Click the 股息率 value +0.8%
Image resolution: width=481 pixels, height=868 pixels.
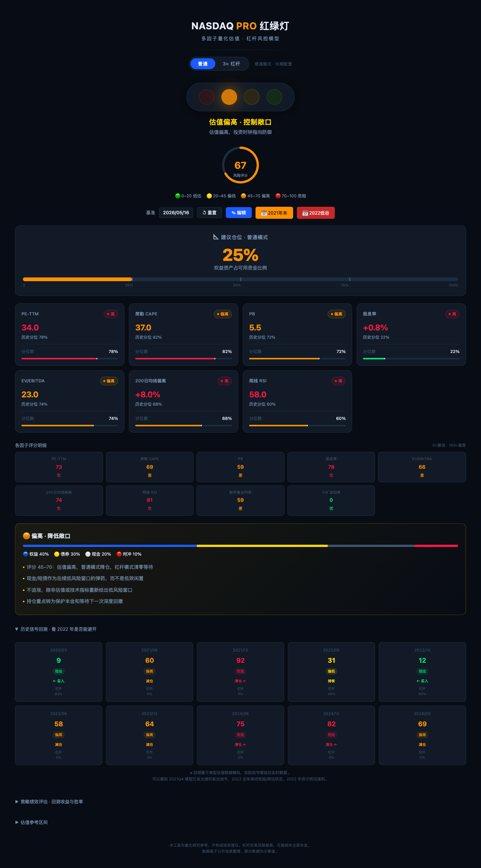(375, 328)
